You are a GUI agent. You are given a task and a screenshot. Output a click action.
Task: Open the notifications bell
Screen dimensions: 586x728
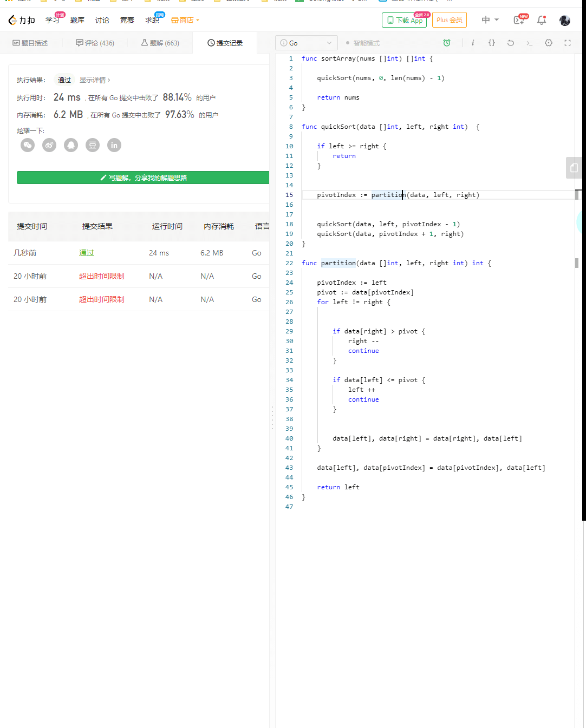(x=541, y=20)
